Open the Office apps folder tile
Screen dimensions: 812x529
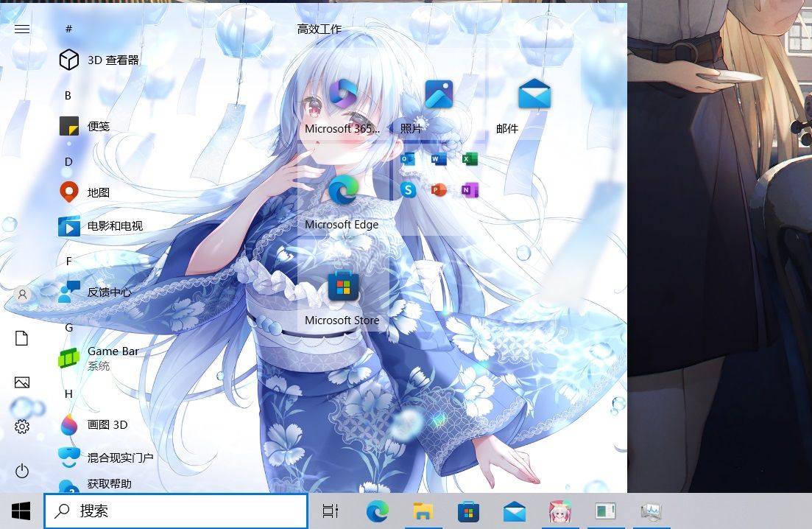pyautogui.click(x=439, y=190)
